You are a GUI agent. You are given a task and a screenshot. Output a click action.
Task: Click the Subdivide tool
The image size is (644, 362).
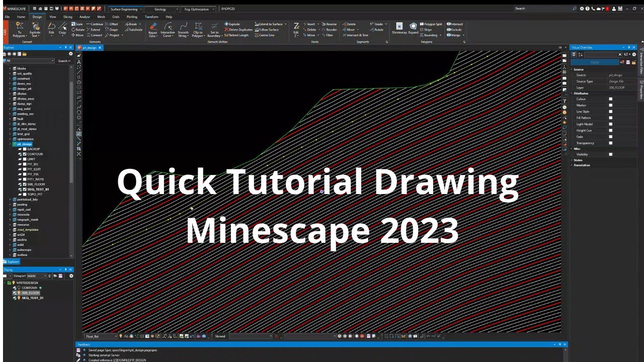[133, 30]
